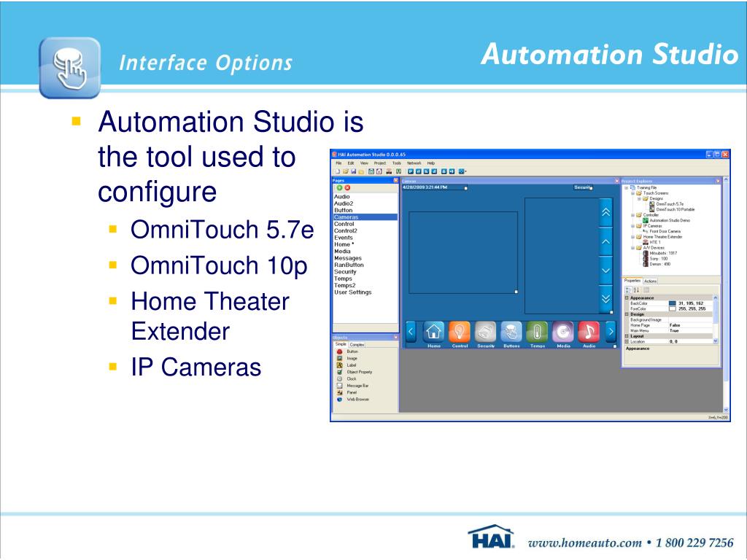Close the Pages panel
The width and height of the screenshot is (747, 560).
395,181
